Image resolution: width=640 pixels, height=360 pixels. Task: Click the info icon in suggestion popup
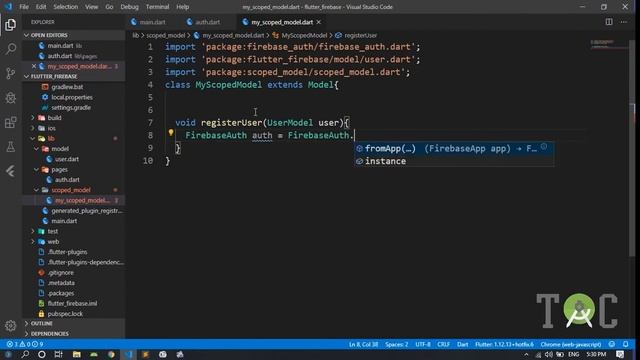click(544, 147)
